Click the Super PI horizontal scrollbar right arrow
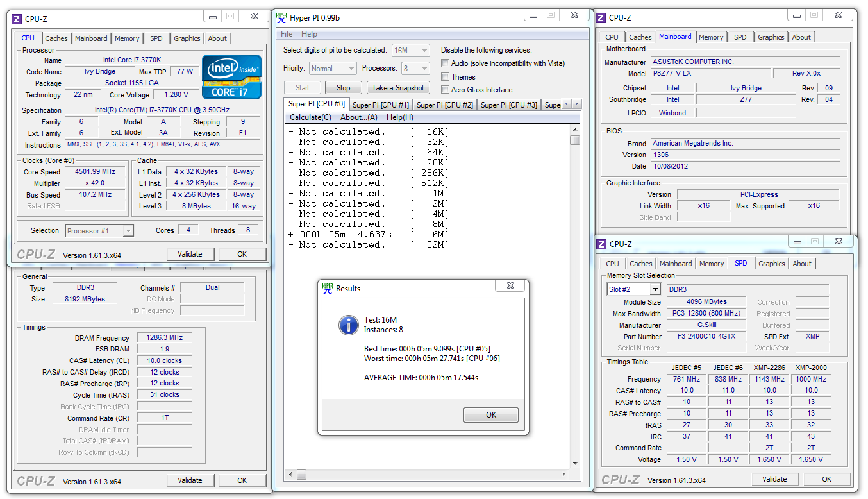The width and height of the screenshot is (868, 499). pos(564,475)
